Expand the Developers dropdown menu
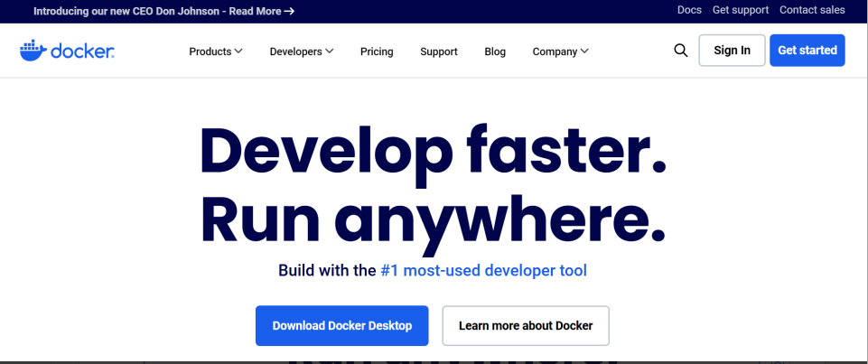The height and width of the screenshot is (364, 868). (x=302, y=51)
